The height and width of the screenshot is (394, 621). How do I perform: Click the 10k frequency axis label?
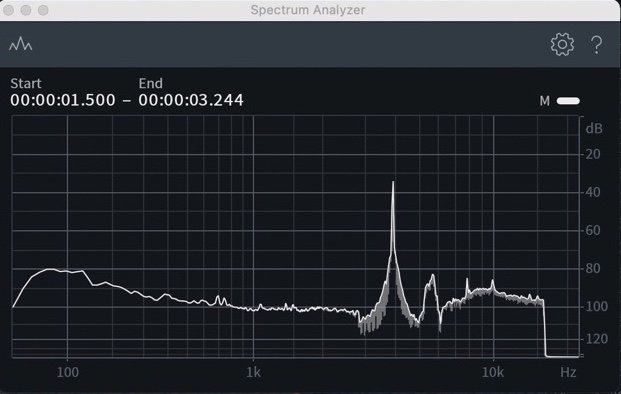[493, 372]
